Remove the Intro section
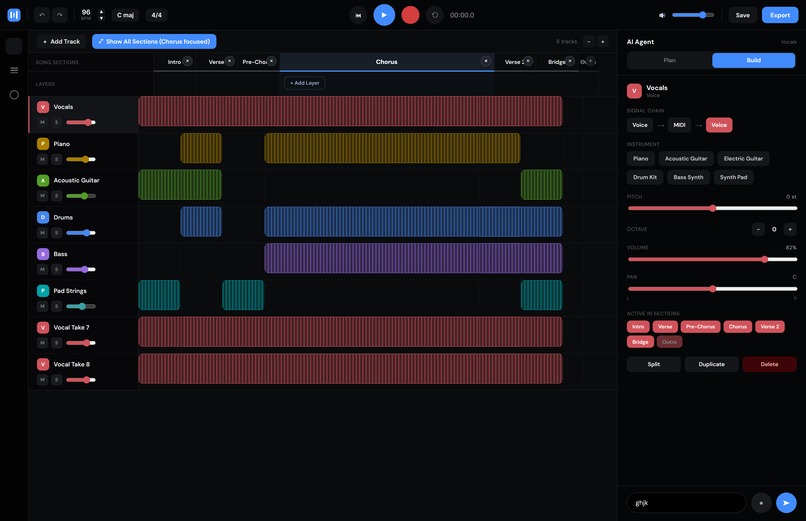The image size is (806, 521). point(188,61)
